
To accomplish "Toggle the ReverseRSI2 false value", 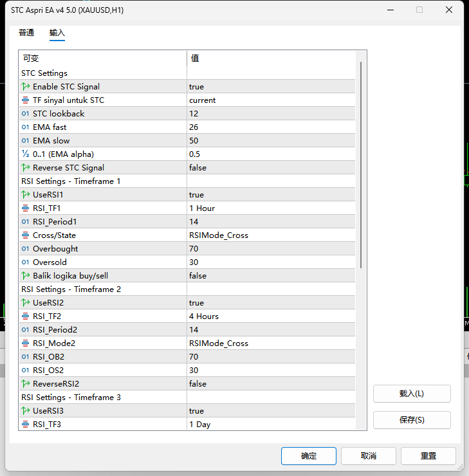I will click(x=271, y=384).
